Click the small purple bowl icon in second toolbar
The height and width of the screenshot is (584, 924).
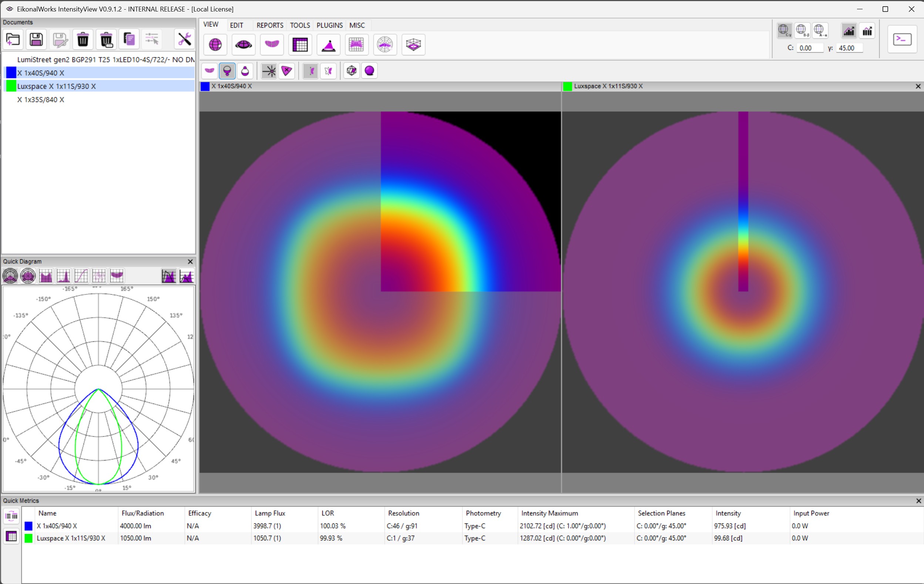tap(209, 71)
